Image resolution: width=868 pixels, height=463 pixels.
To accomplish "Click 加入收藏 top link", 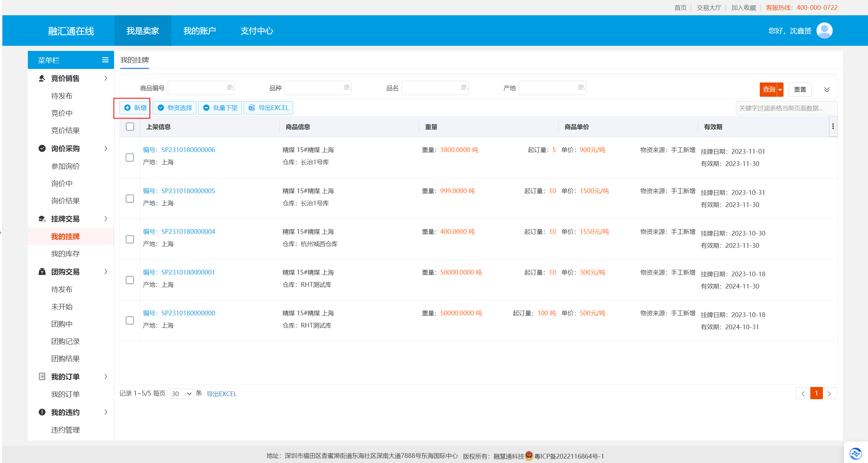I will pos(743,8).
